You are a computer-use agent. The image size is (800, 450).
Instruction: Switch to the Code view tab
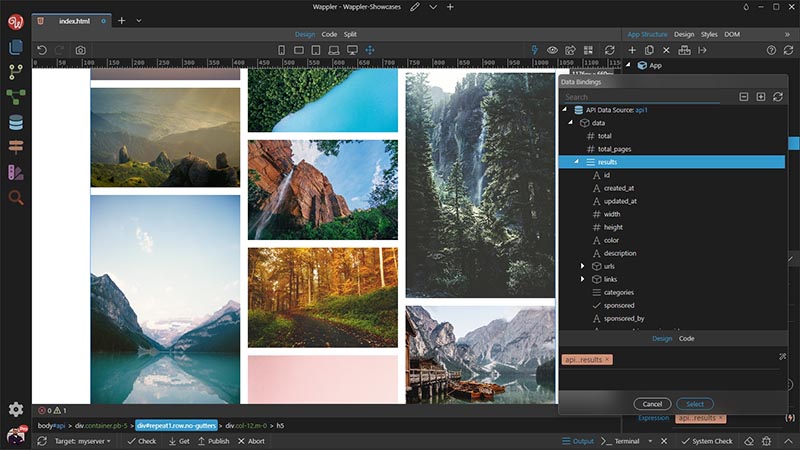coord(329,34)
